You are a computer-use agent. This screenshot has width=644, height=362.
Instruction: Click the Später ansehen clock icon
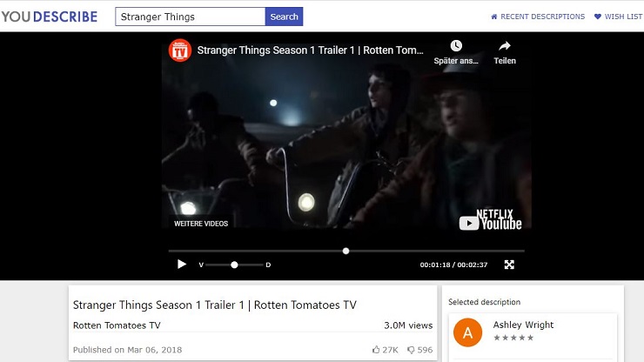[456, 45]
